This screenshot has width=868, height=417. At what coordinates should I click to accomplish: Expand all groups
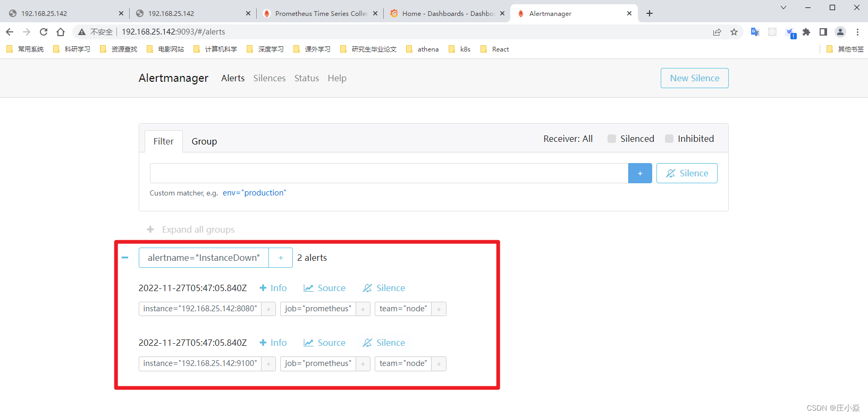[191, 229]
